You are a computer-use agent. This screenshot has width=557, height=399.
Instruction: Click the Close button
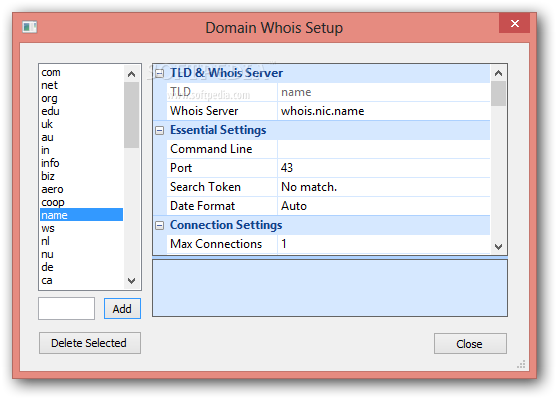(x=470, y=344)
